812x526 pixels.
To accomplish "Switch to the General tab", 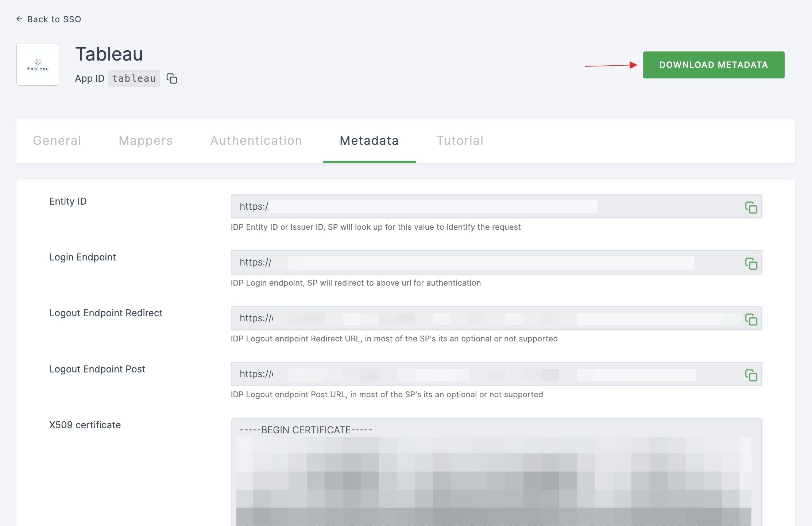I will pyautogui.click(x=57, y=141).
